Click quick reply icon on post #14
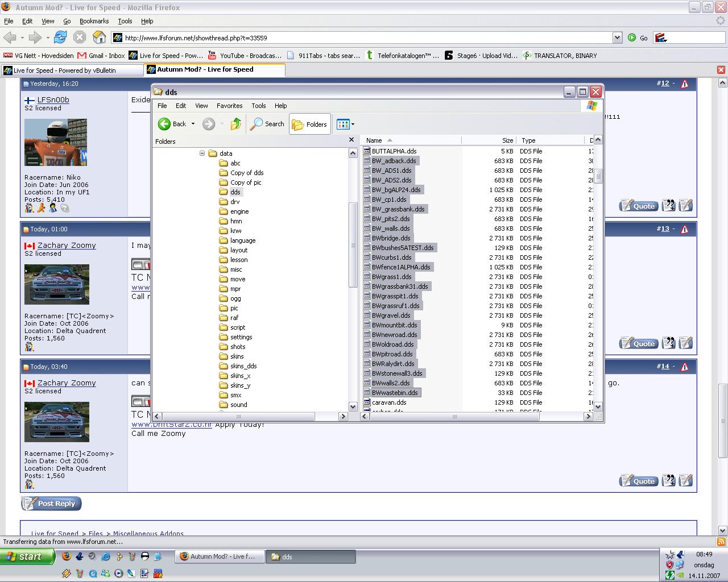This screenshot has width=728, height=582. 686,481
